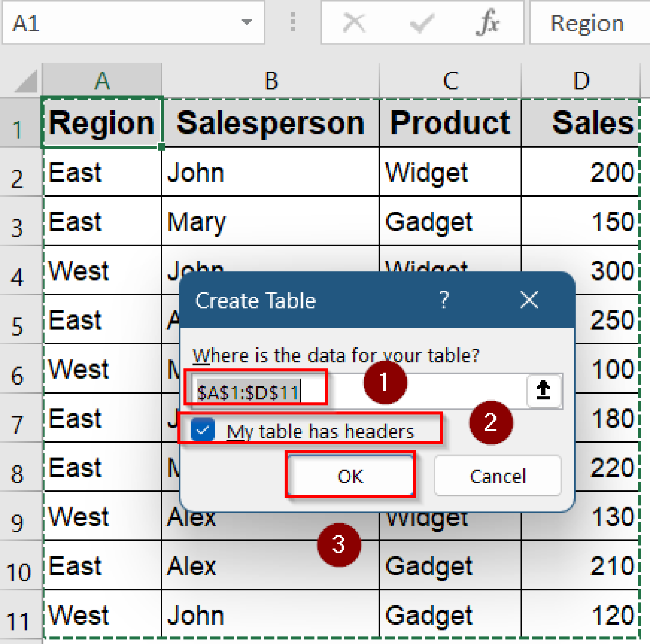Click the vertical ellipsis next to Name Box

pos(292,23)
